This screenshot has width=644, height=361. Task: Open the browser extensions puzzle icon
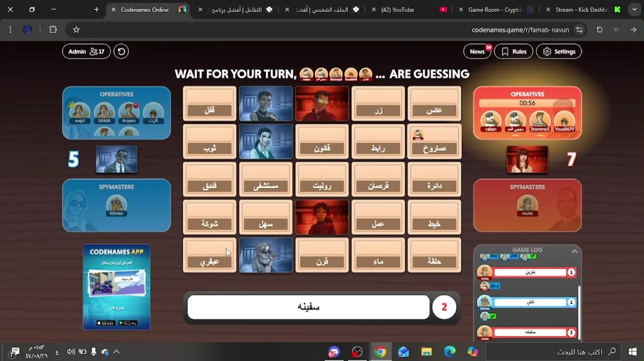point(53,30)
